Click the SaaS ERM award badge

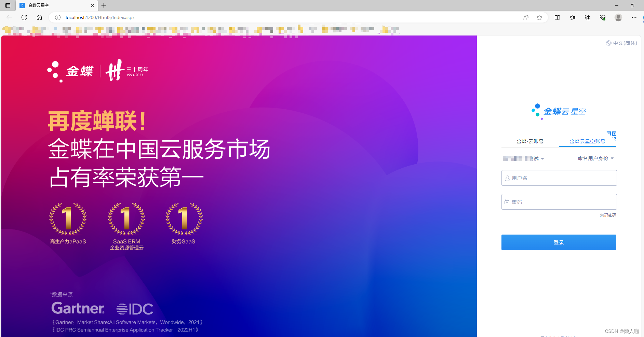pyautogui.click(x=126, y=226)
